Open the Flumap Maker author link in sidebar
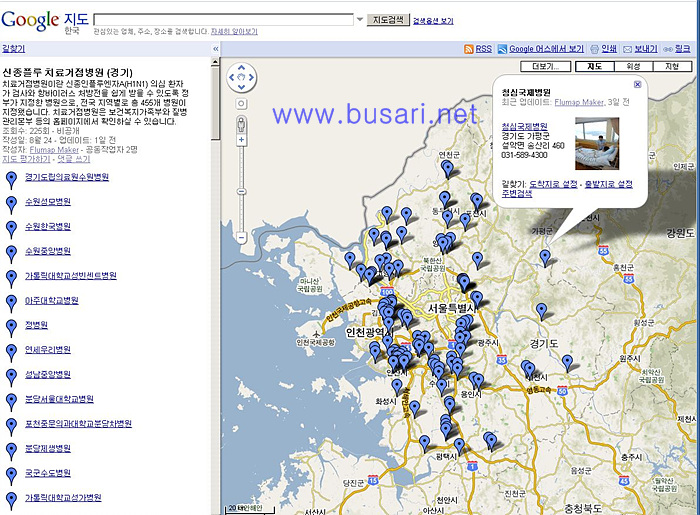Image resolution: width=700 pixels, height=515 pixels. [54, 150]
